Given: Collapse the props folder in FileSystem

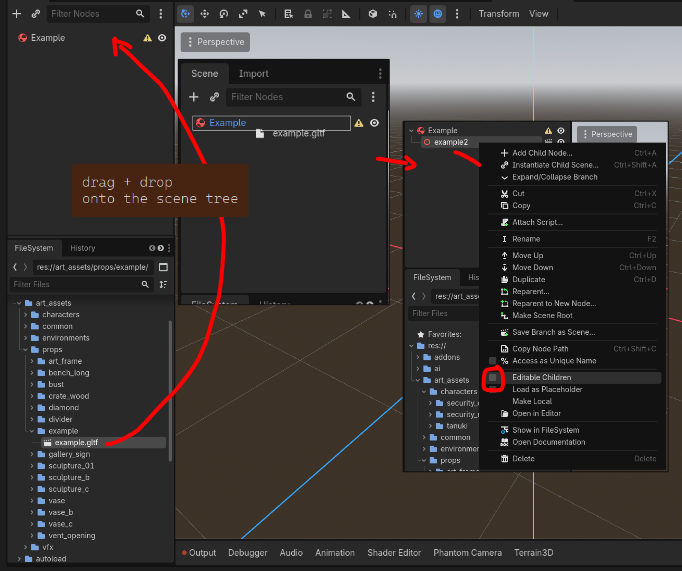Looking at the screenshot, I should [25, 350].
